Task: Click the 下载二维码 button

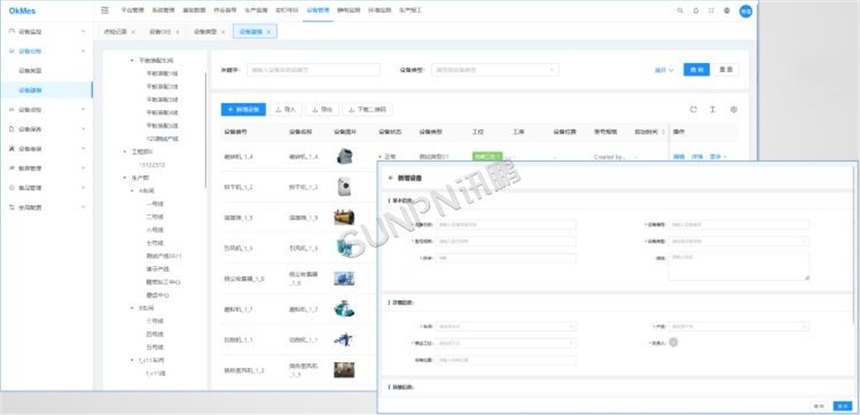Action: point(367,110)
